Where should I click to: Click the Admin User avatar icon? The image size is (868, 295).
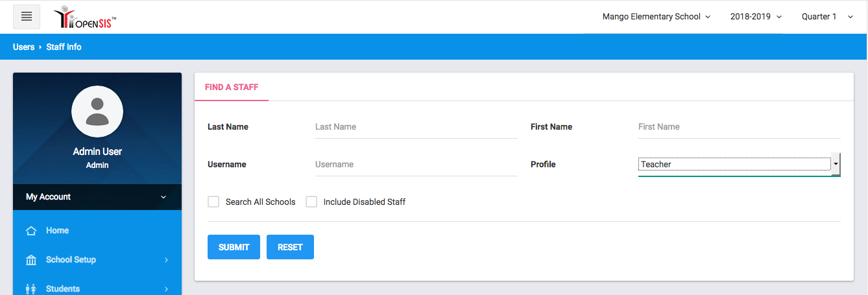coord(97,111)
